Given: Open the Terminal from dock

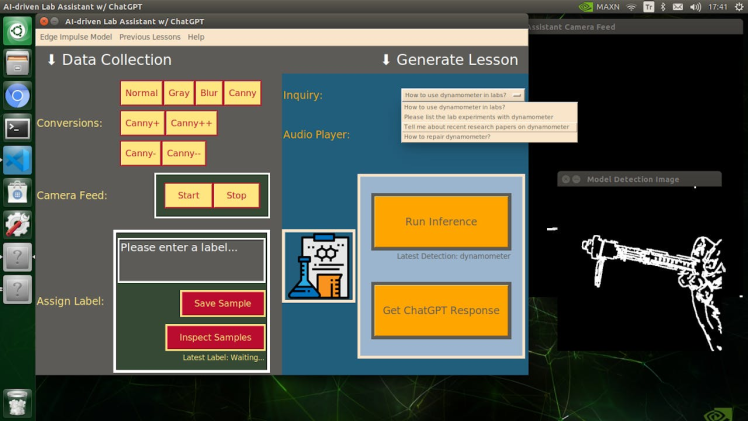Looking at the screenshot, I should [17, 128].
